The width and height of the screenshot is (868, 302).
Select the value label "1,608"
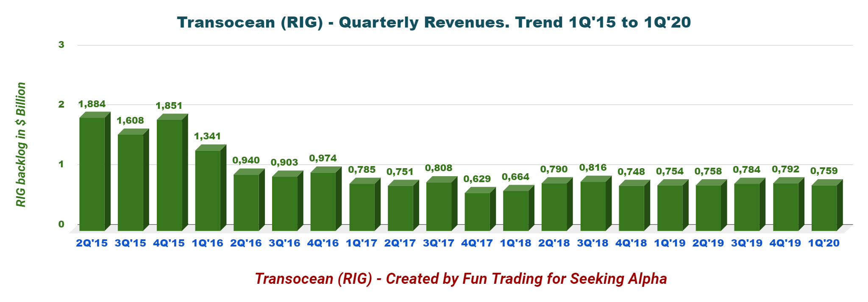131,121
